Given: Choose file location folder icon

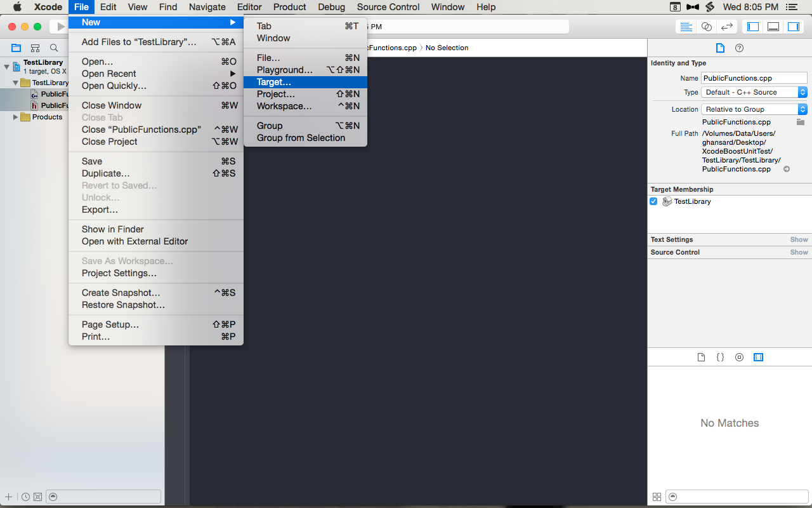Looking at the screenshot, I should click(801, 122).
